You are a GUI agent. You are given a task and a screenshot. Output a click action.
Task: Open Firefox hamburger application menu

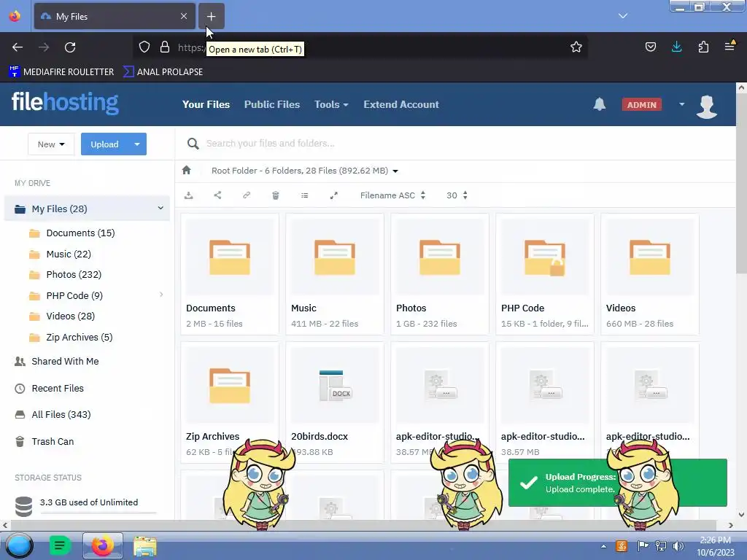click(x=729, y=46)
